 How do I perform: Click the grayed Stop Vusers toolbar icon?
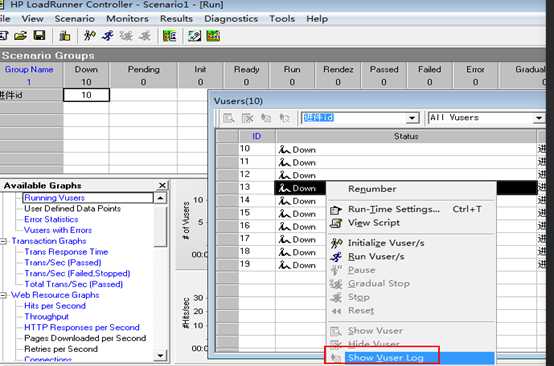[x=145, y=35]
